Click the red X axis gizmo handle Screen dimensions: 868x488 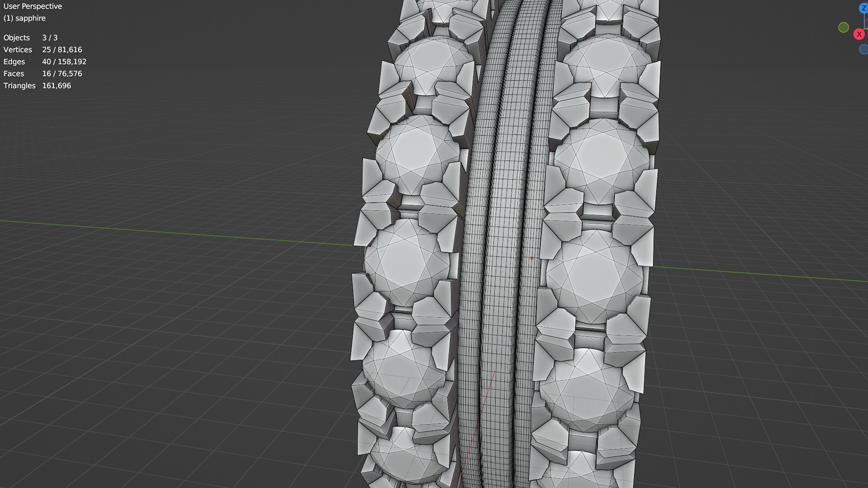859,34
